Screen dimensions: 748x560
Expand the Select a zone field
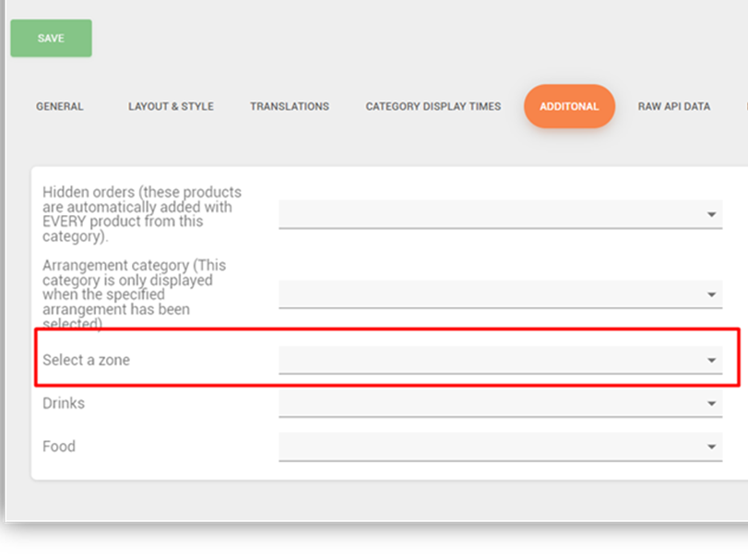pyautogui.click(x=489, y=360)
